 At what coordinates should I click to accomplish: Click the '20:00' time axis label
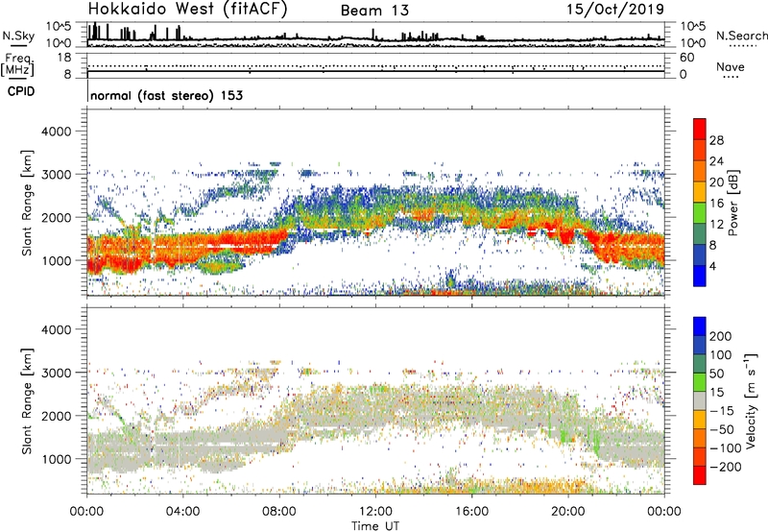click(x=568, y=512)
